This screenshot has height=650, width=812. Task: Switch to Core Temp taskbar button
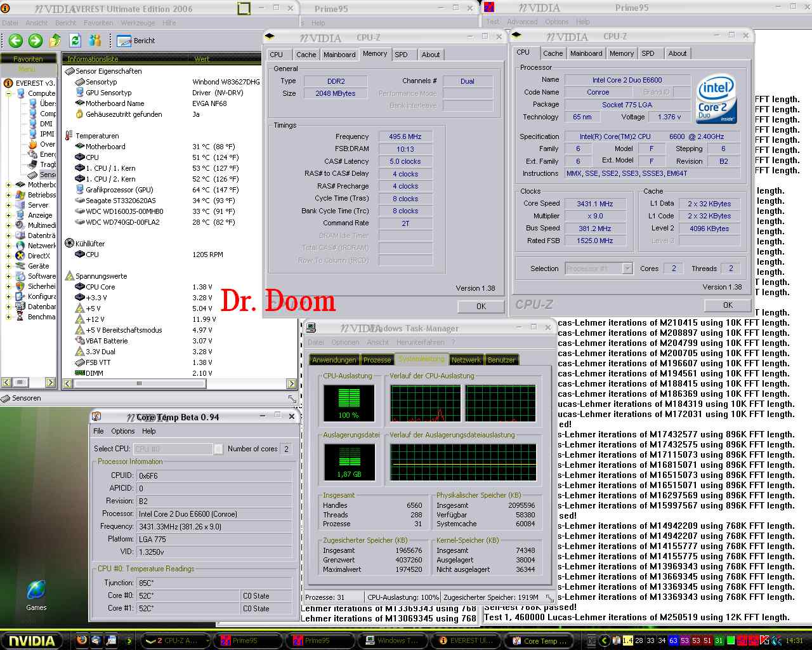540,641
